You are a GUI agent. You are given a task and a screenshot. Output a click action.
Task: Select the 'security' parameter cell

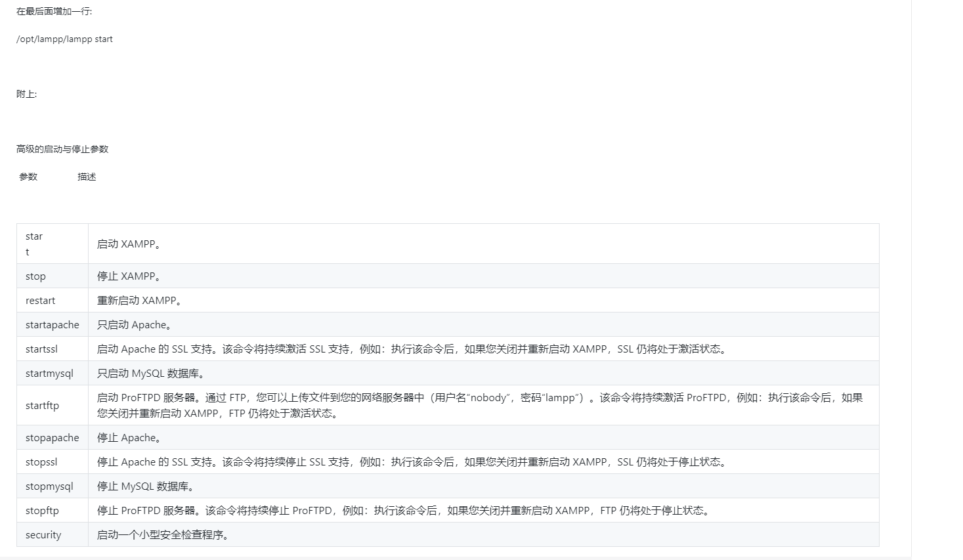53,535
